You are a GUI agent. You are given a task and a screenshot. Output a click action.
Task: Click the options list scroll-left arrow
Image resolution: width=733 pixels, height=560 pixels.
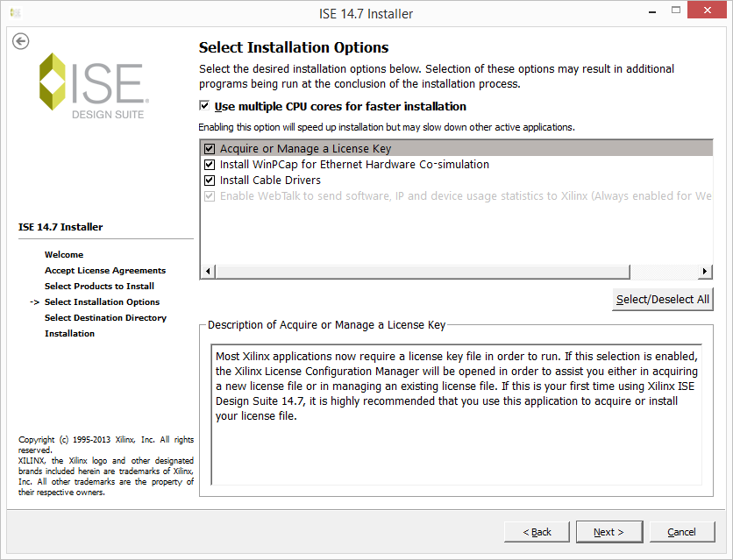208,272
